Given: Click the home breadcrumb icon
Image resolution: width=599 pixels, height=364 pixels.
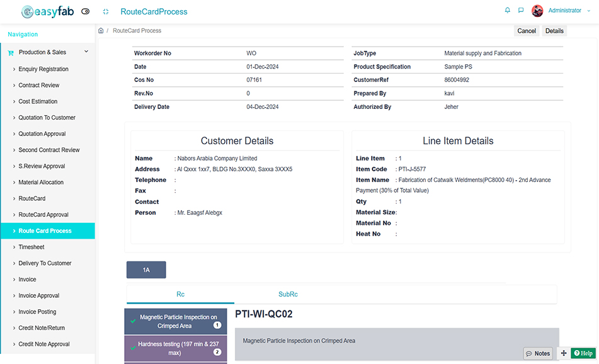Looking at the screenshot, I should pyautogui.click(x=101, y=31).
